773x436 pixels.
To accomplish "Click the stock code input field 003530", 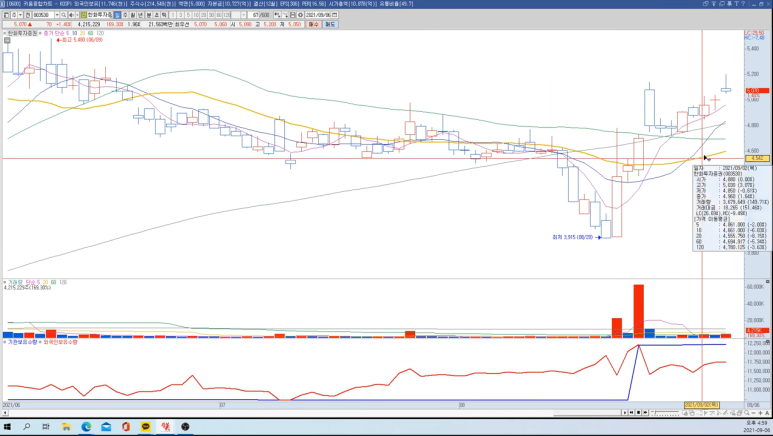I will click(43, 15).
